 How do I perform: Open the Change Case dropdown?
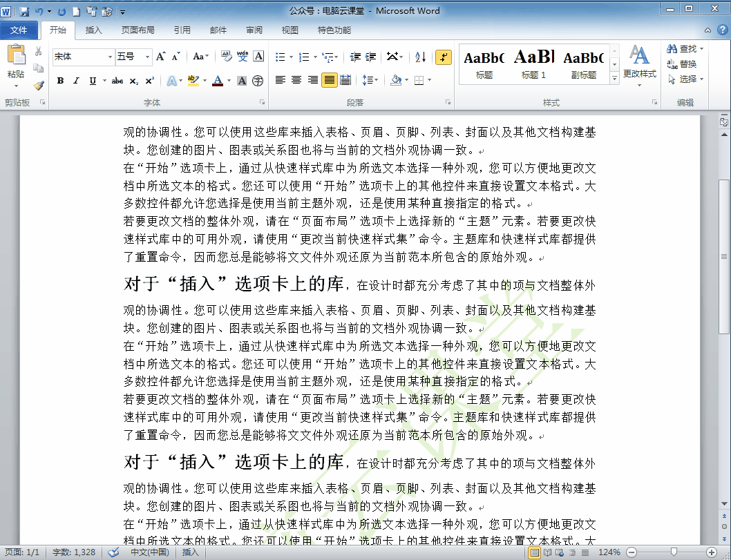pyautogui.click(x=201, y=57)
